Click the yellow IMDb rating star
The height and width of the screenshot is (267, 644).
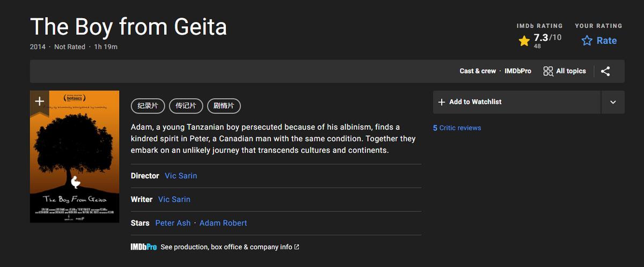pos(524,41)
